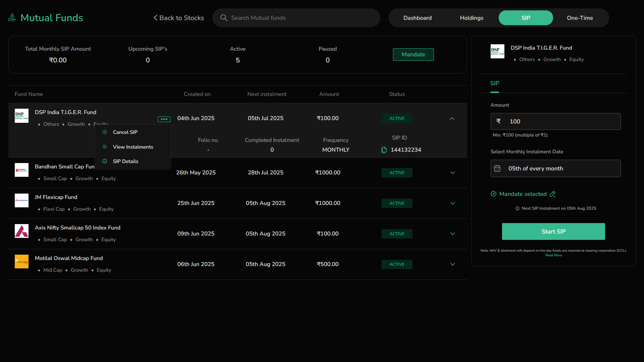
Task: Click ACTIVE status of DSP fund
Action: 397,118
